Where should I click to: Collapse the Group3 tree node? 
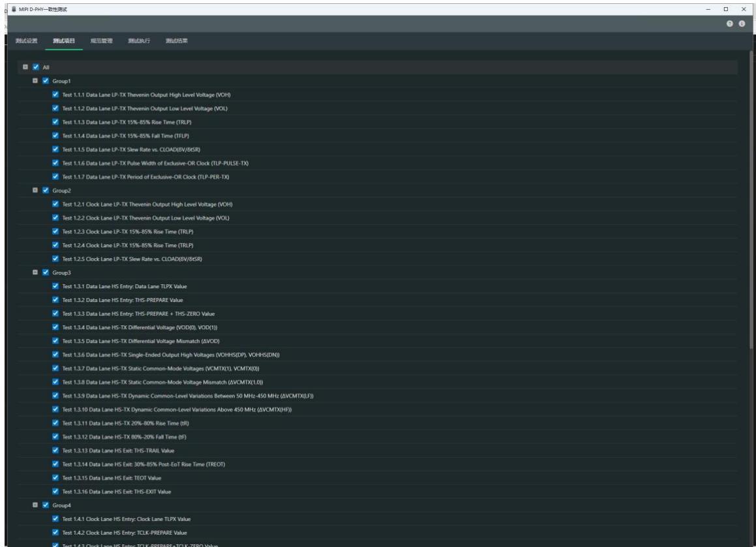(35, 273)
